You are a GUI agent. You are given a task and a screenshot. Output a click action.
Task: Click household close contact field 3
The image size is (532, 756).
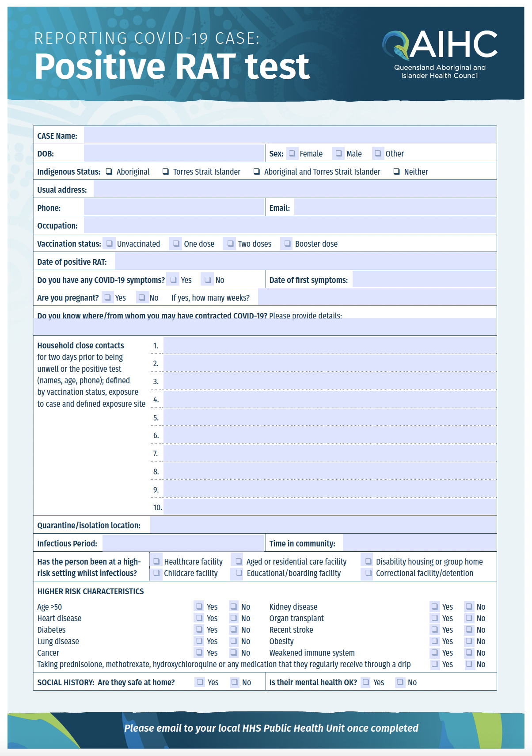[x=330, y=381]
